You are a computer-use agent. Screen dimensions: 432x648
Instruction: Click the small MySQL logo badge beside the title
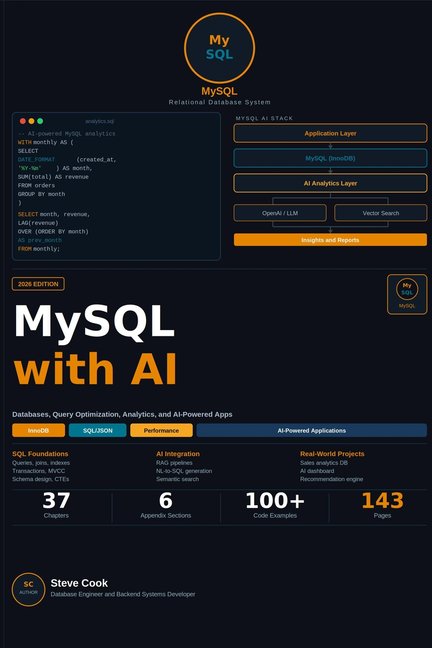pyautogui.click(x=407, y=294)
